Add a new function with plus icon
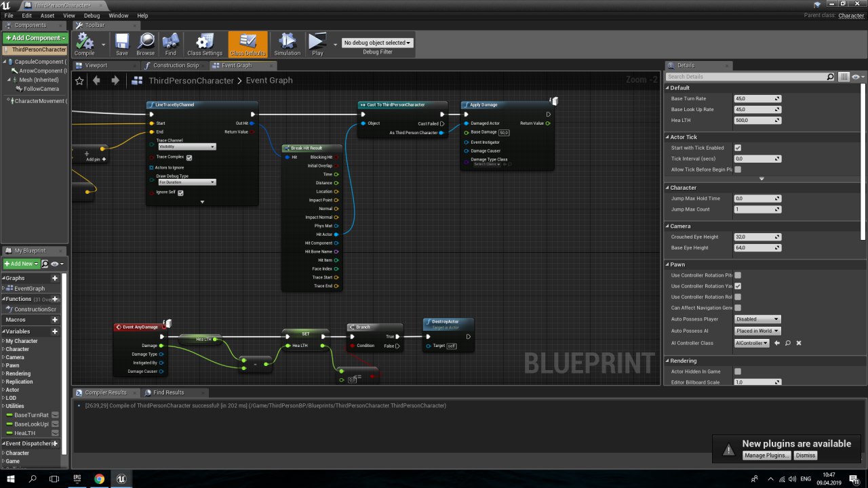The image size is (868, 488). point(55,299)
